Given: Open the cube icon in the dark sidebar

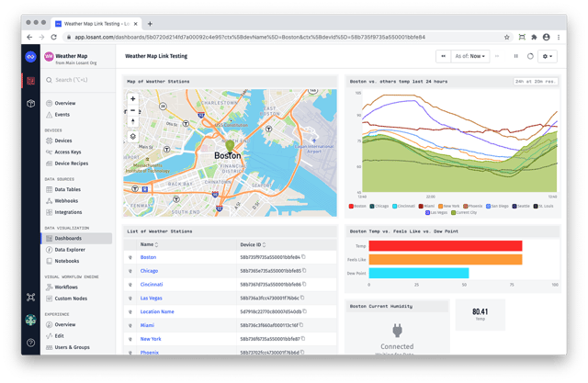Looking at the screenshot, I should click(x=30, y=104).
